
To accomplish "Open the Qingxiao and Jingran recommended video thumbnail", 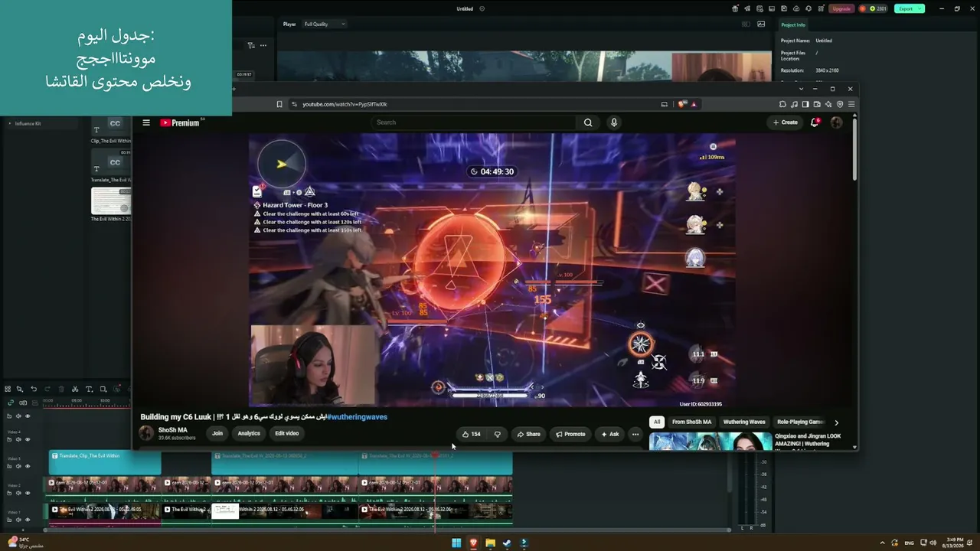I will tap(710, 442).
